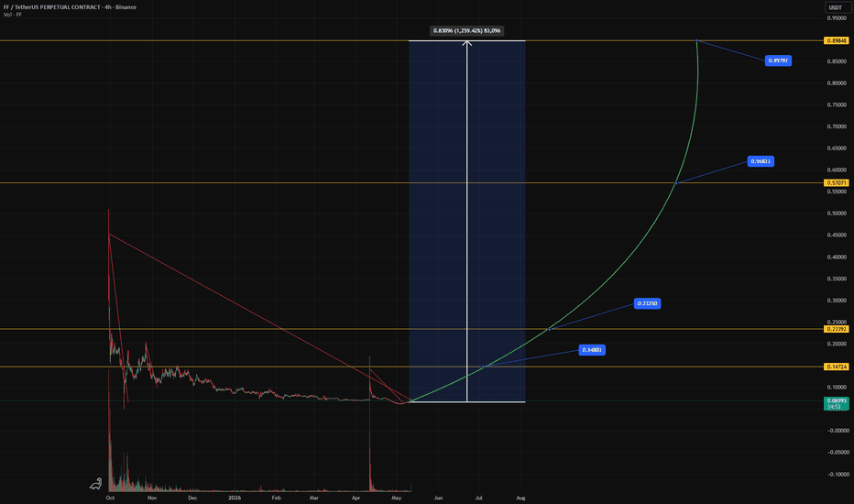Click the May label on time axis
Image resolution: width=854 pixels, height=504 pixels.
pyautogui.click(x=397, y=498)
